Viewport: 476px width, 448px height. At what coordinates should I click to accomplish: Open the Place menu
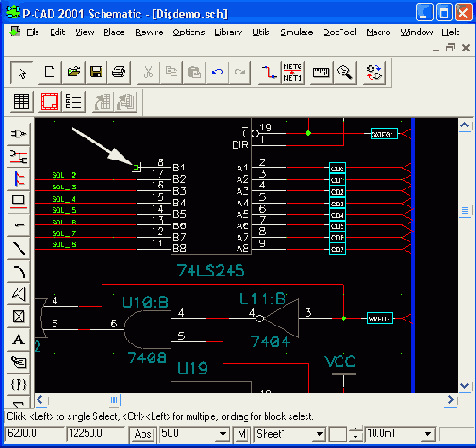[x=114, y=32]
